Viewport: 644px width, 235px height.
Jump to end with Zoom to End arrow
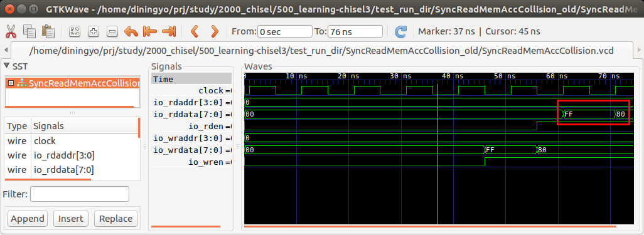tap(169, 31)
